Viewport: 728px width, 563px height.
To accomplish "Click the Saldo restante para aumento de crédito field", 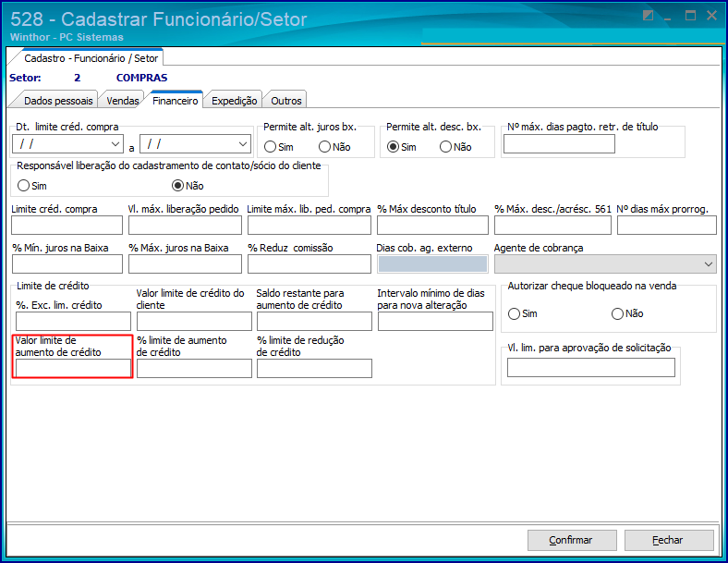I will point(314,321).
